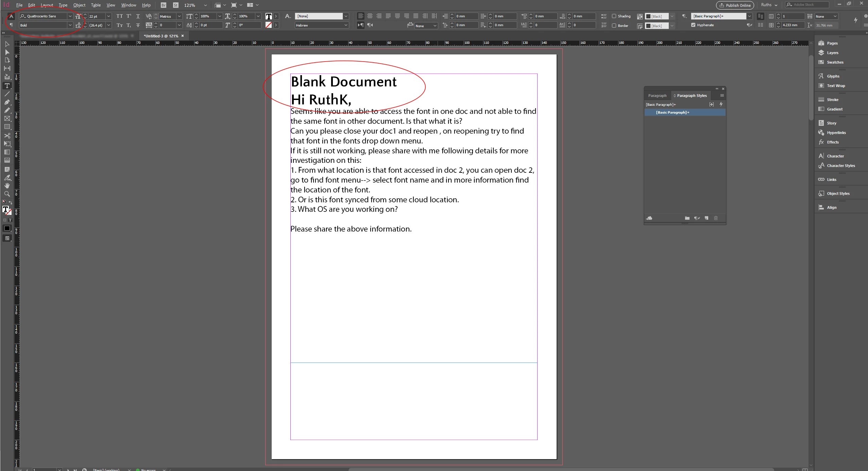Click the Publish Online button
This screenshot has width=868, height=471.
[x=735, y=5]
